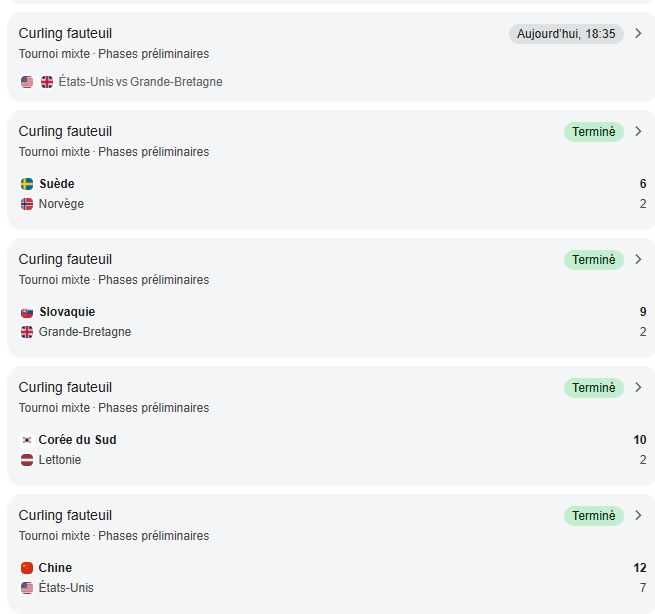Click the Norway flag icon
The height and width of the screenshot is (614, 655).
(x=27, y=204)
